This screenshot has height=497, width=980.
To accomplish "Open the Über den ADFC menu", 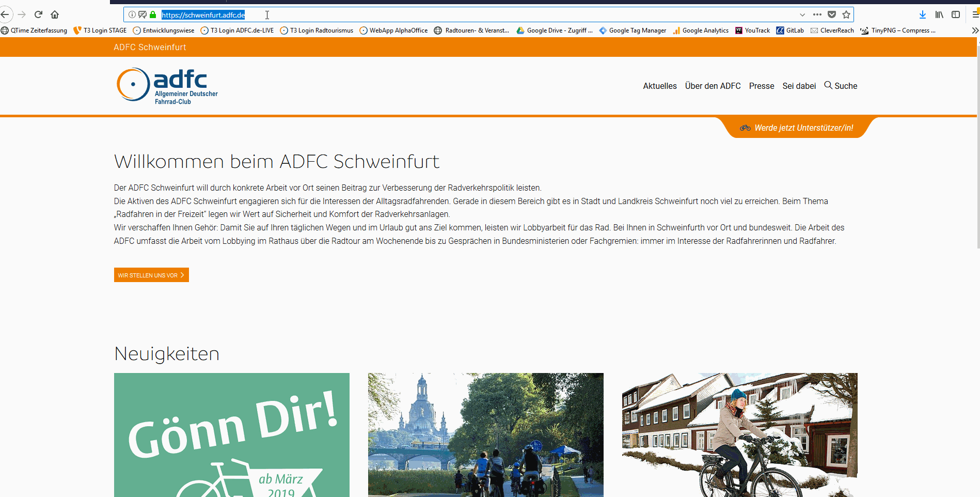I will [x=713, y=86].
